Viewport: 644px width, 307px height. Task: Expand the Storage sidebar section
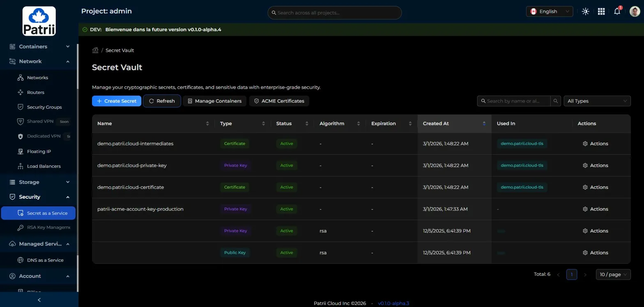[38, 182]
